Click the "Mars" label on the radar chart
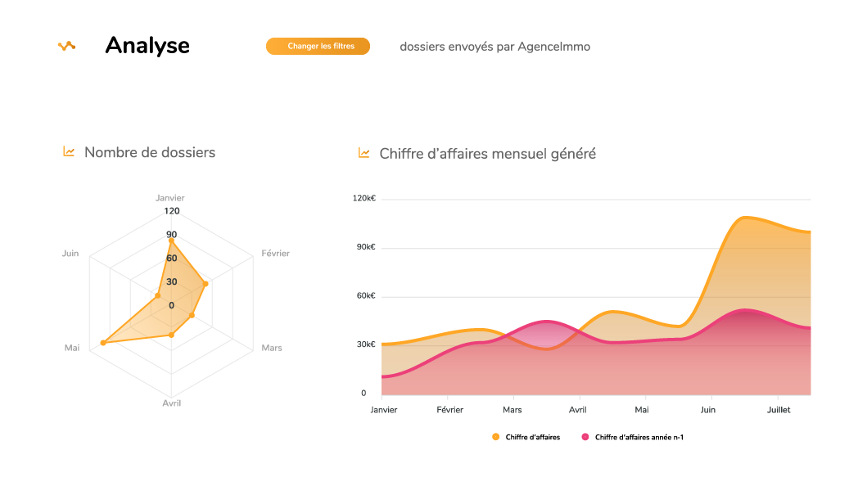The width and height of the screenshot is (849, 504). click(x=272, y=348)
